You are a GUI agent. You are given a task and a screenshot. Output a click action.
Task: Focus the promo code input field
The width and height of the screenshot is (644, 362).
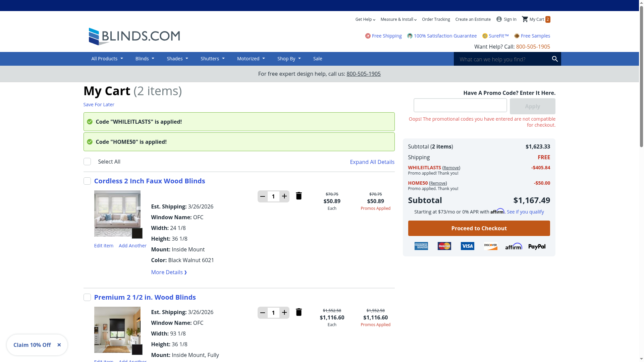point(460,105)
